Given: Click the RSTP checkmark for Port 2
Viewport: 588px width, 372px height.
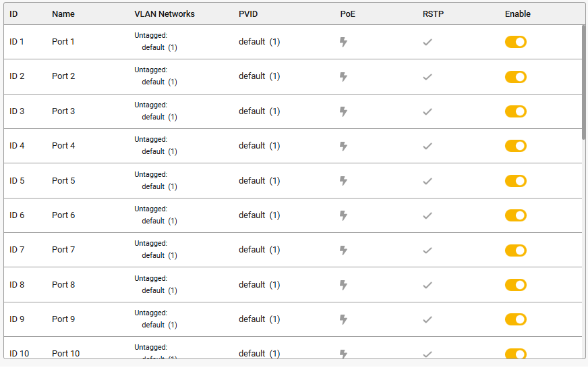Looking at the screenshot, I should pyautogui.click(x=428, y=77).
